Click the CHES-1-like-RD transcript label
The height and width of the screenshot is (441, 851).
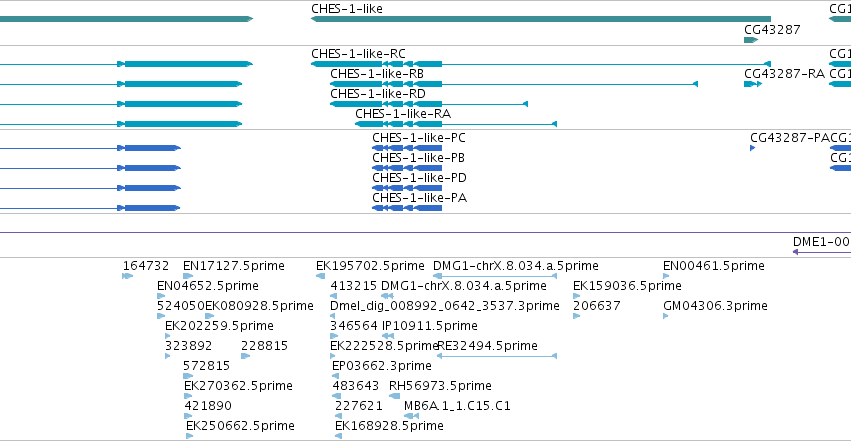[x=378, y=94]
